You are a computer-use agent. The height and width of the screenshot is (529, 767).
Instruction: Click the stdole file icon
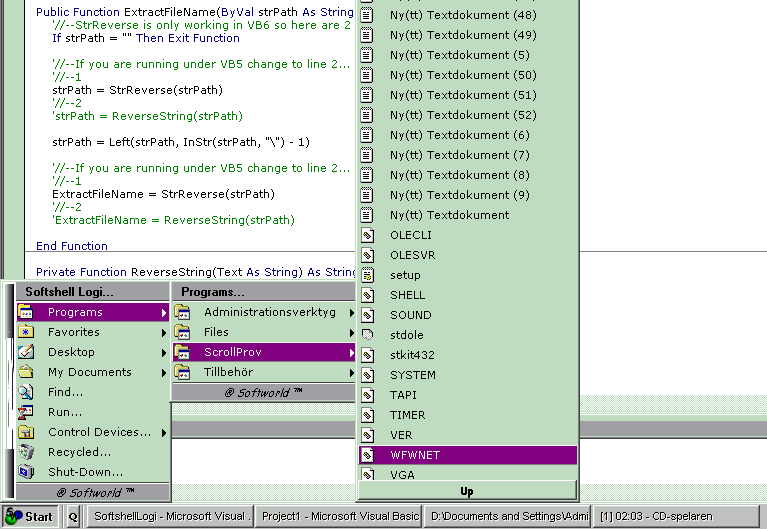tap(368, 335)
